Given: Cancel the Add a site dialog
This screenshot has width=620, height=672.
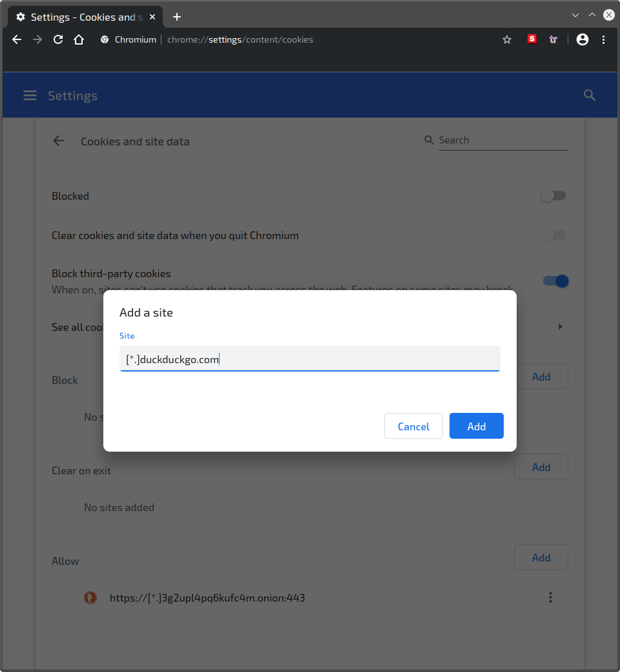Looking at the screenshot, I should click(x=413, y=426).
